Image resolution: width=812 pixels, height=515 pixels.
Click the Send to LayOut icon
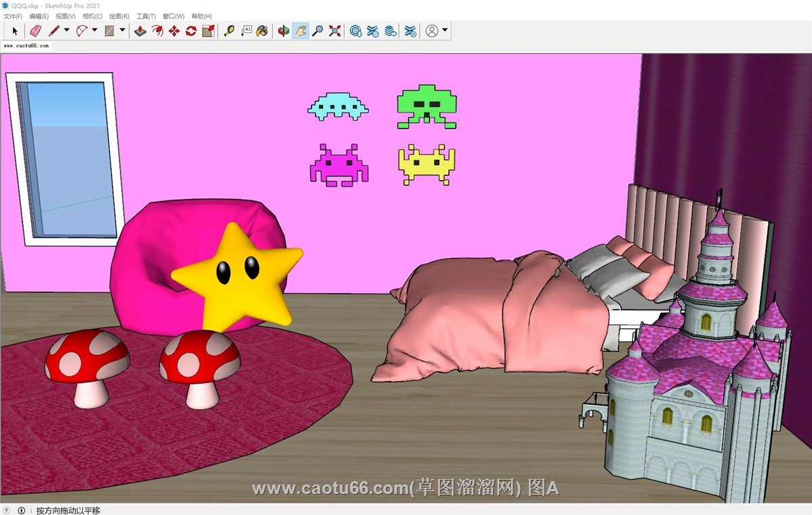(391, 31)
